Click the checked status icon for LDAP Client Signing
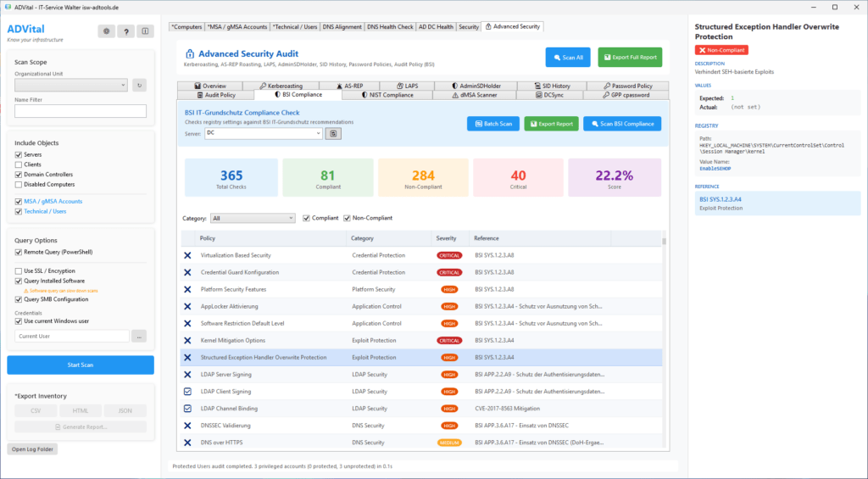Image resolution: width=868 pixels, height=479 pixels. coord(187,392)
